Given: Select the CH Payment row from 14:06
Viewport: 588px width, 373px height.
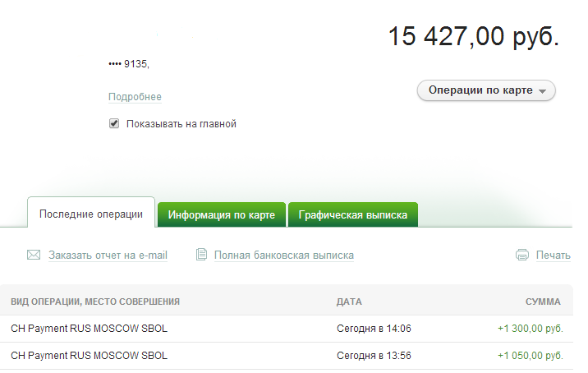Looking at the screenshot, I should 287,329.
